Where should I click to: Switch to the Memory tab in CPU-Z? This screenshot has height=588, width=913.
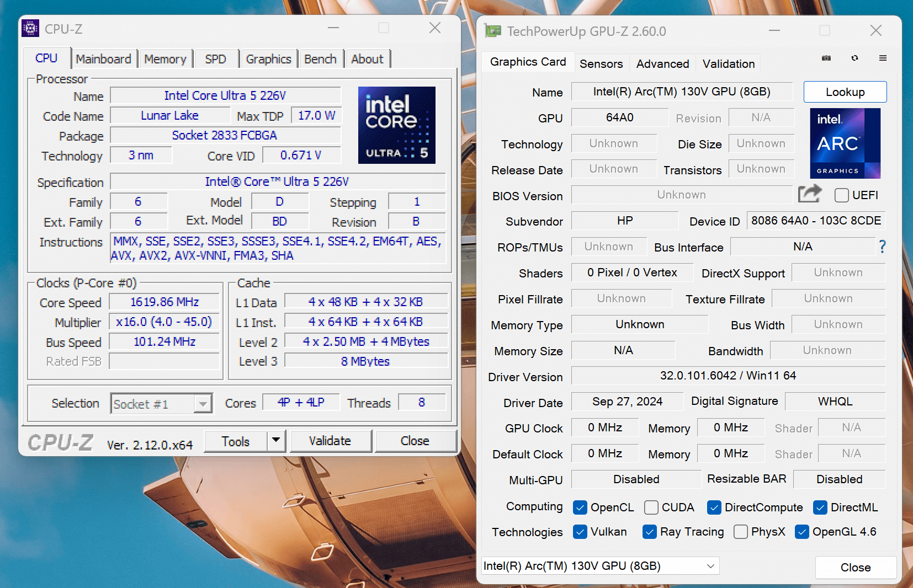click(x=165, y=59)
